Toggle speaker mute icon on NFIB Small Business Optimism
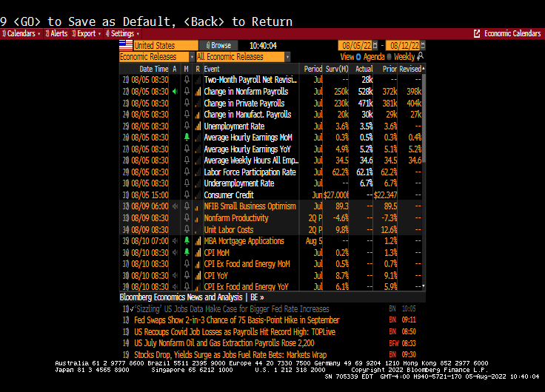The image size is (545, 392). [175, 206]
